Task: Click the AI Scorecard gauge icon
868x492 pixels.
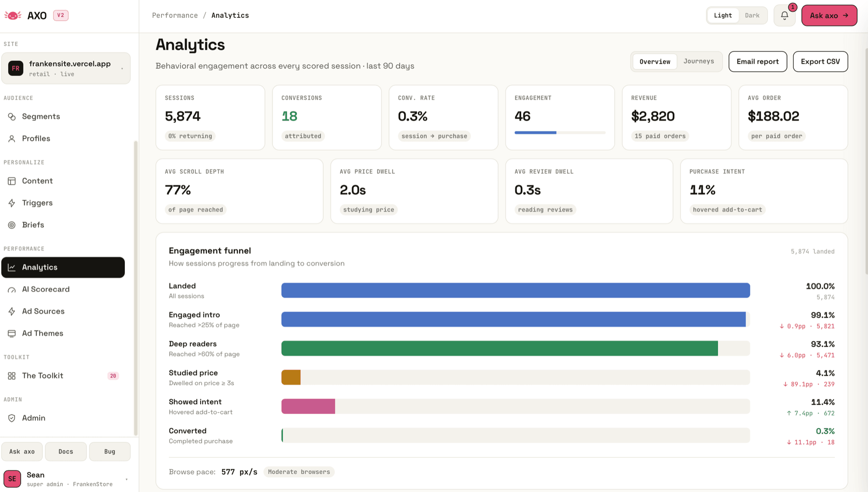Action: tap(12, 290)
